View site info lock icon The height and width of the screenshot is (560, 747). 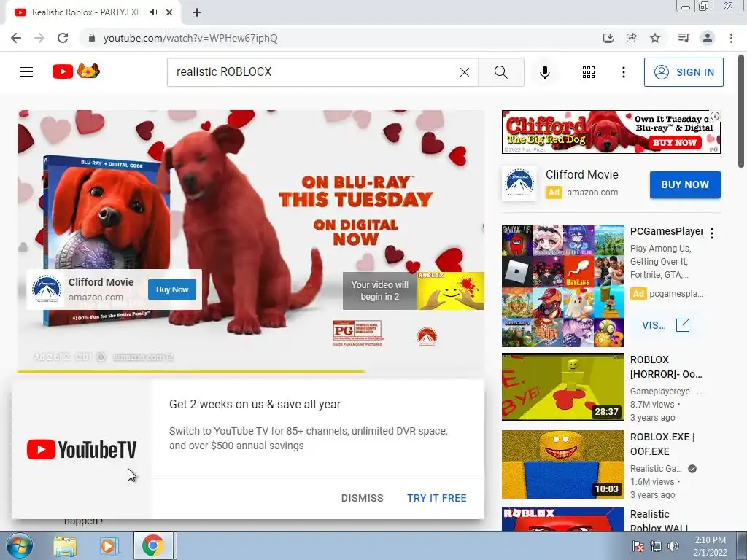[x=92, y=38]
